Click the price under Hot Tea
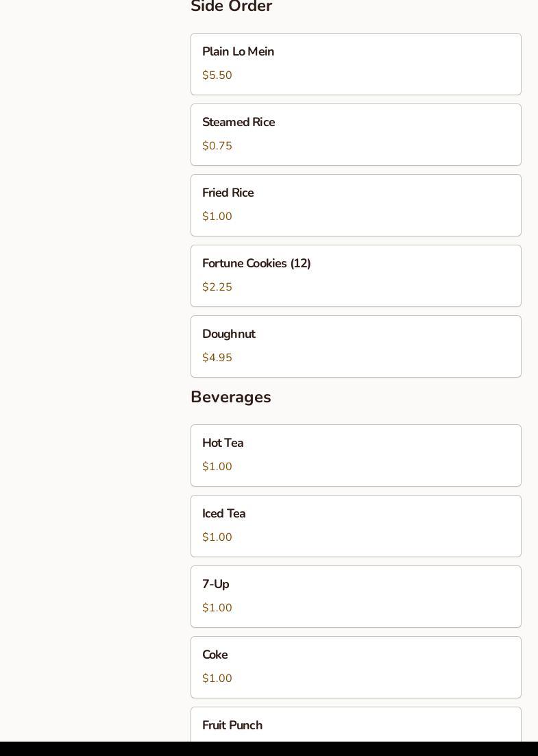The height and width of the screenshot is (756, 538). click(217, 467)
